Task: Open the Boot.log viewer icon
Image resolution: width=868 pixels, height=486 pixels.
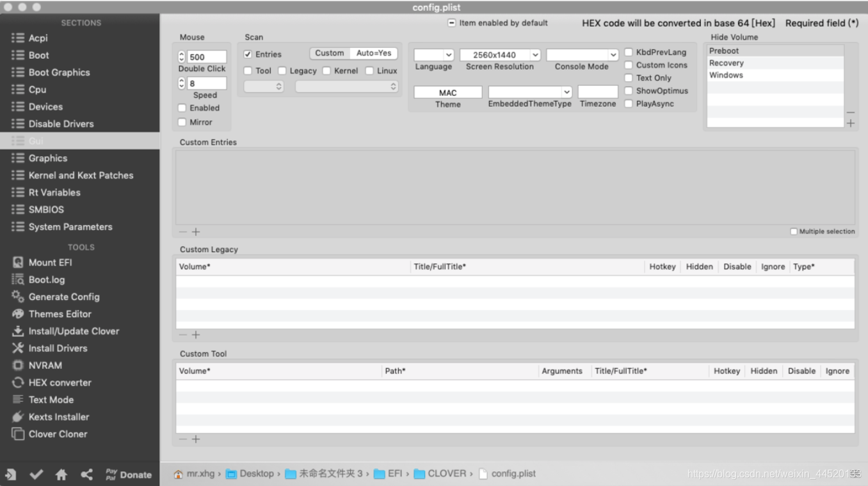Action: 18,279
